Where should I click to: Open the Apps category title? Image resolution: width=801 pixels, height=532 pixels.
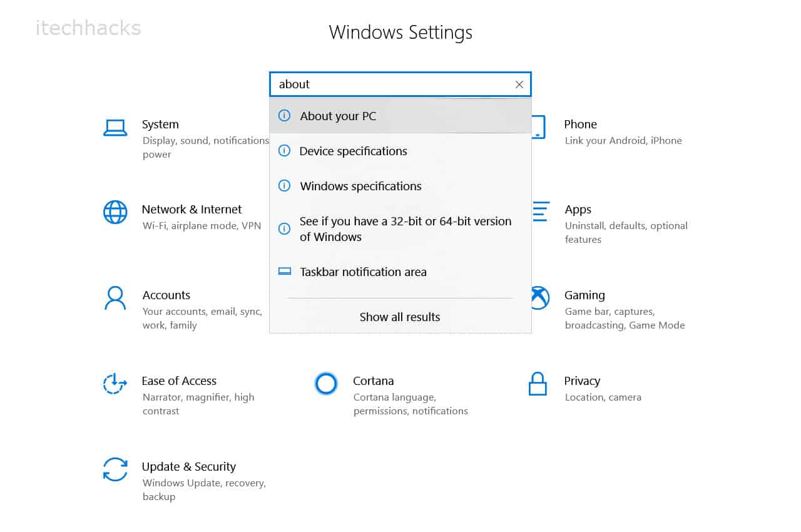click(x=578, y=210)
